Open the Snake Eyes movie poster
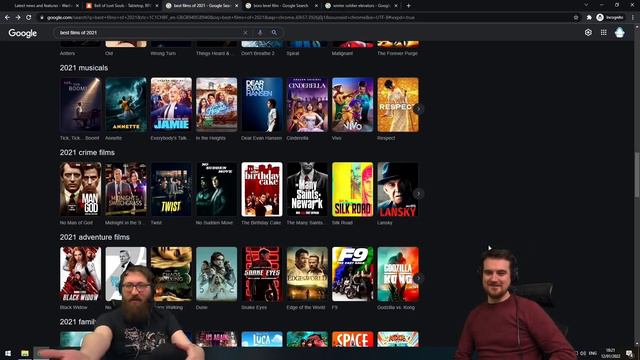640x360 pixels. [262, 274]
